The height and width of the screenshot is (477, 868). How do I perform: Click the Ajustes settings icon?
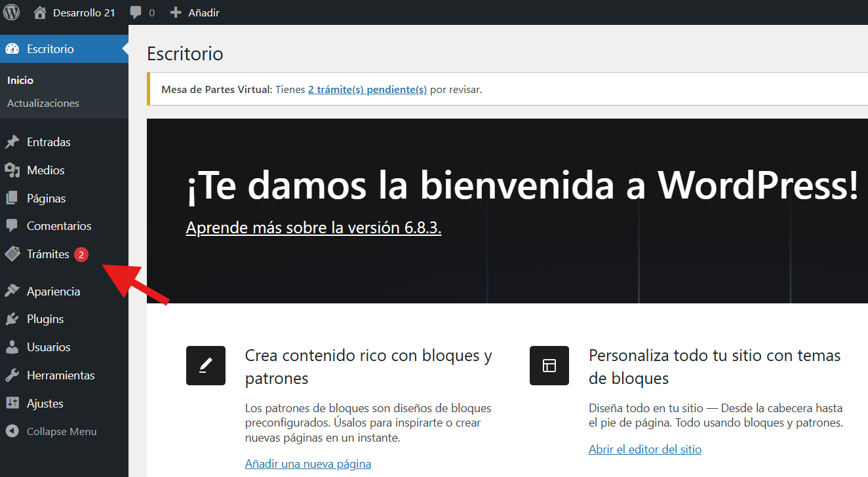pyautogui.click(x=12, y=404)
